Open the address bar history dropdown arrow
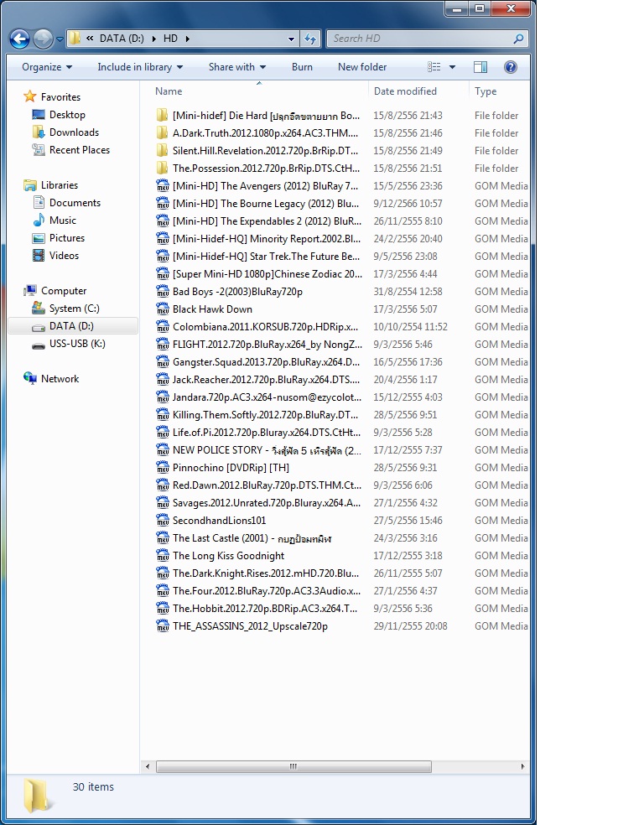 coord(291,39)
